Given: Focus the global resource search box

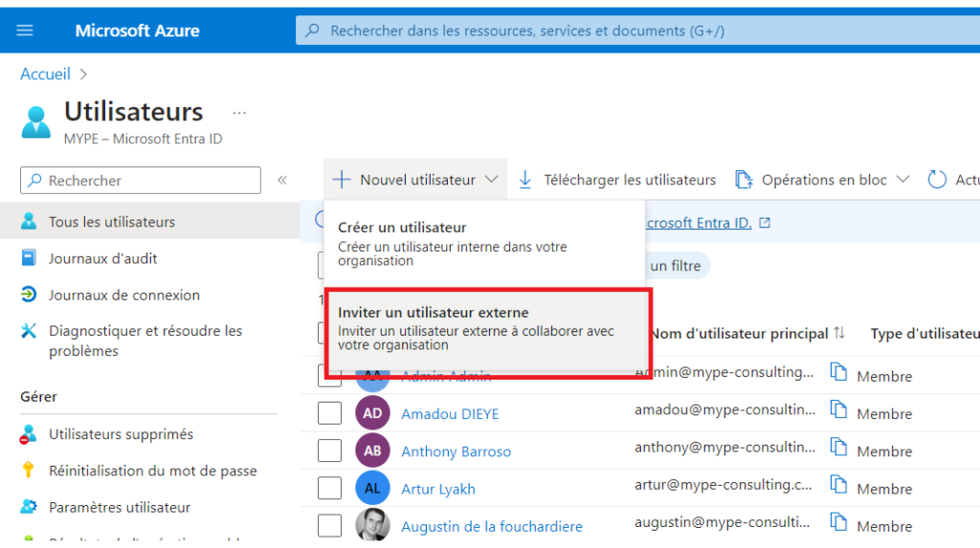Looking at the screenshot, I should 637,31.
